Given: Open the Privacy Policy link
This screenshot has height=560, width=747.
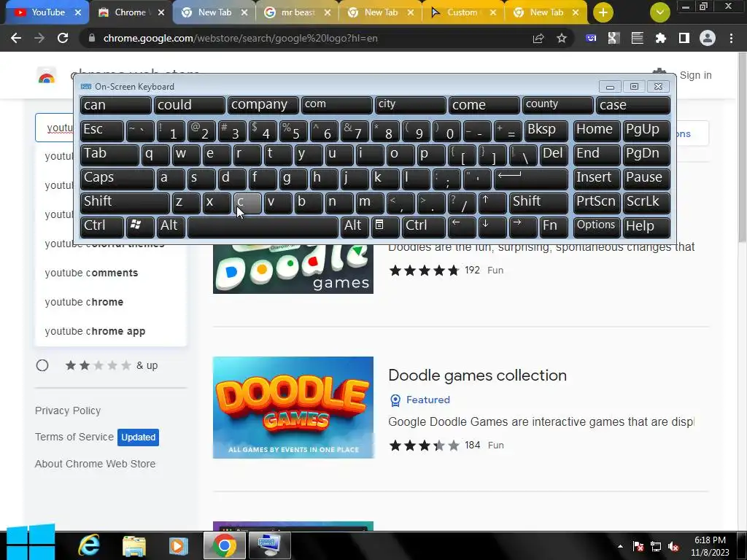Looking at the screenshot, I should 68,411.
